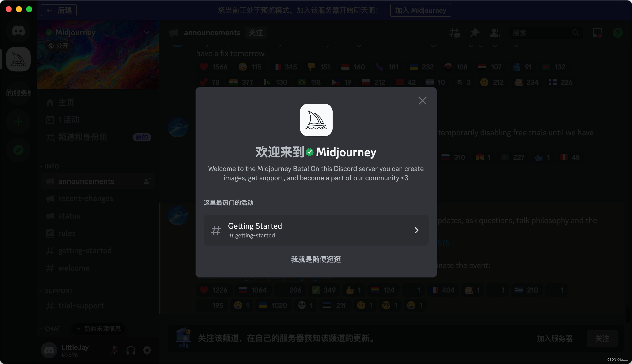Toggle headphones deafen in user panel
The image size is (632, 364).
point(131,350)
